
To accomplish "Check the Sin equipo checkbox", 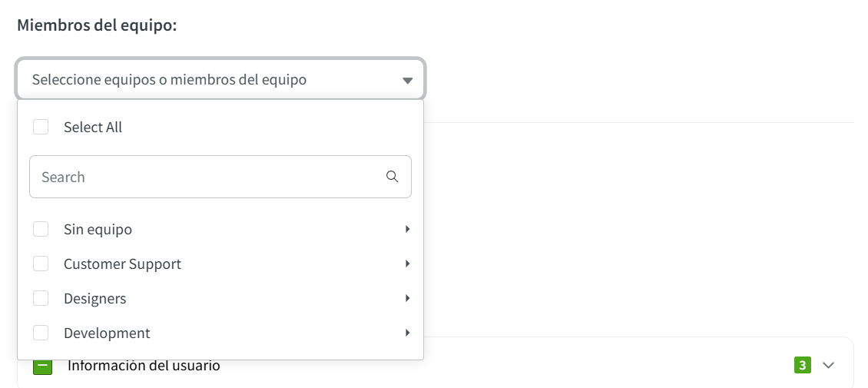I will [x=41, y=230].
